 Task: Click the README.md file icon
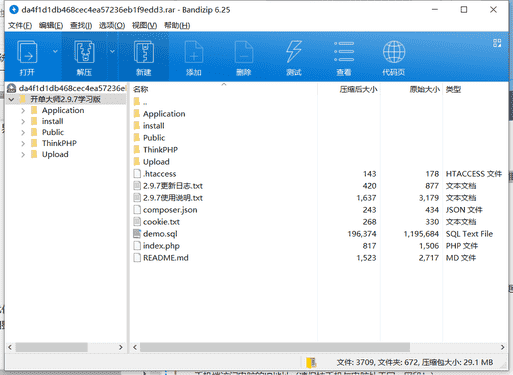point(137,258)
